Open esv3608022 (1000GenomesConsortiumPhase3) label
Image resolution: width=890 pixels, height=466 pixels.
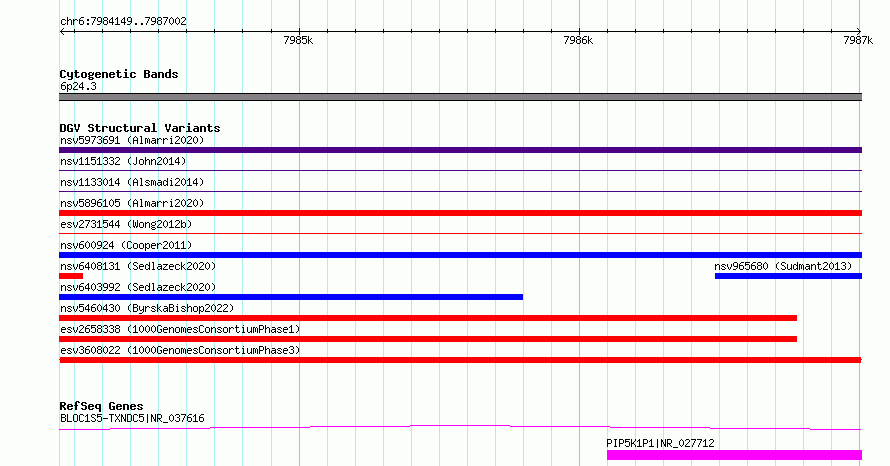(x=180, y=350)
